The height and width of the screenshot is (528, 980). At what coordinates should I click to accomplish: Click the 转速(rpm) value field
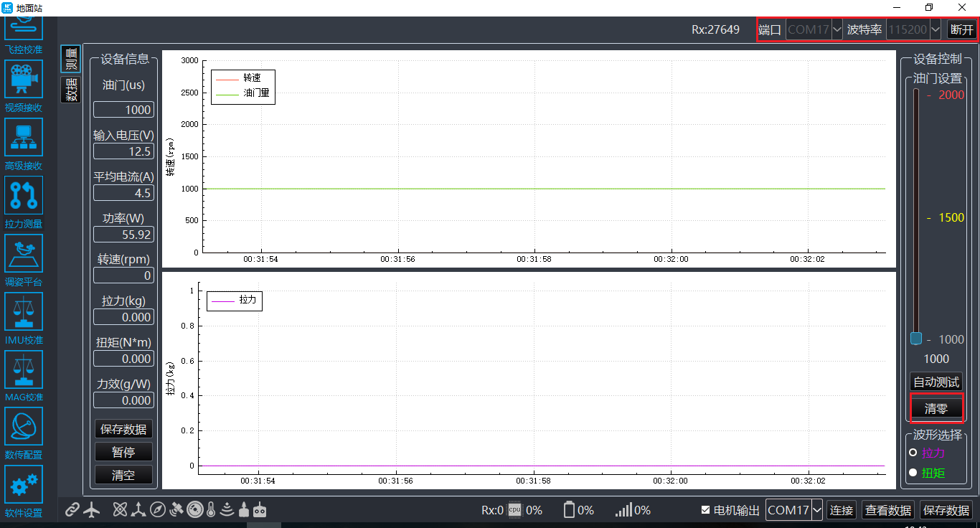[x=123, y=275]
